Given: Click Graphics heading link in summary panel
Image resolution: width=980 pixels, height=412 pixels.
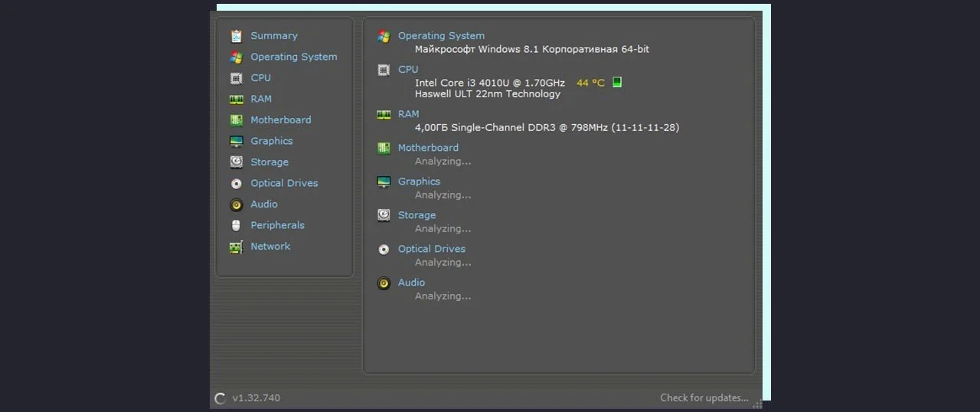Looking at the screenshot, I should [419, 181].
